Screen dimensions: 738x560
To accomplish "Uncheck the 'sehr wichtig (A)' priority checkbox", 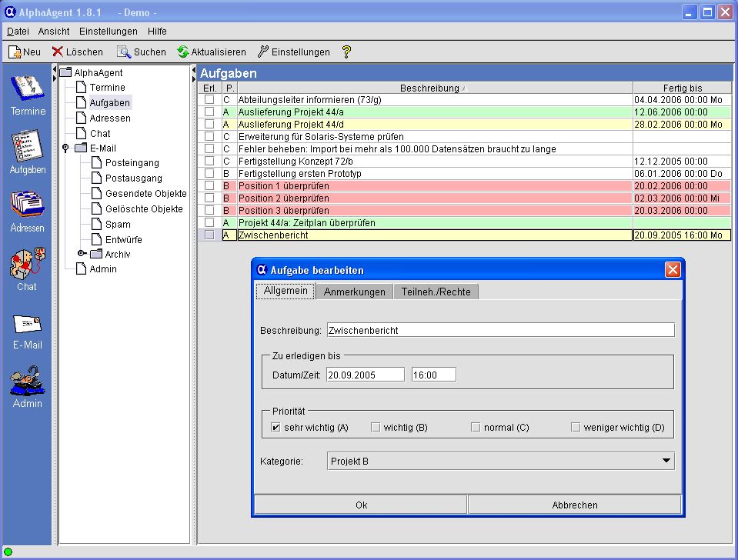I will point(276,428).
